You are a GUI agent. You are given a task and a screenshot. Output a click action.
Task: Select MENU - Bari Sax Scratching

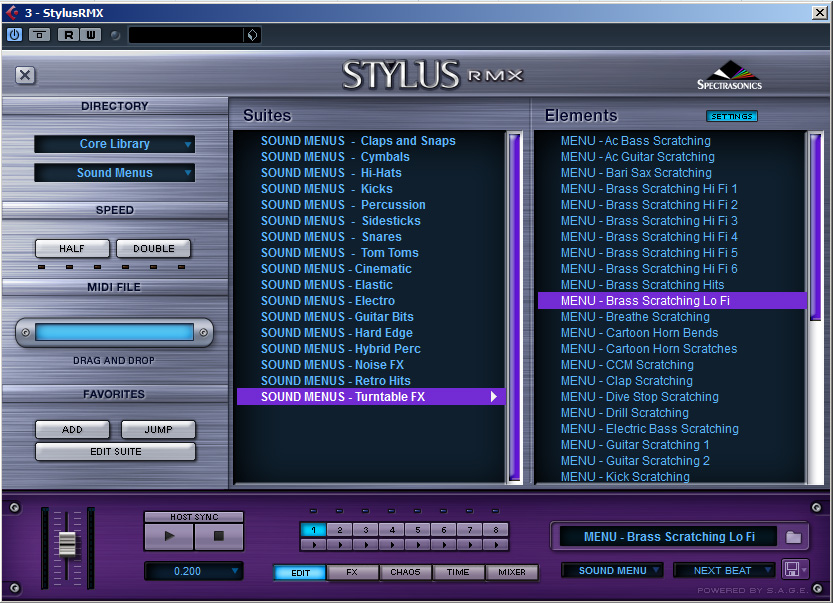click(672, 173)
